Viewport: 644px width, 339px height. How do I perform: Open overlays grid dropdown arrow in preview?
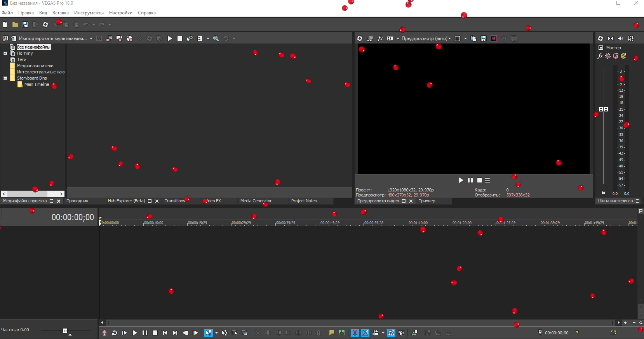(x=465, y=38)
